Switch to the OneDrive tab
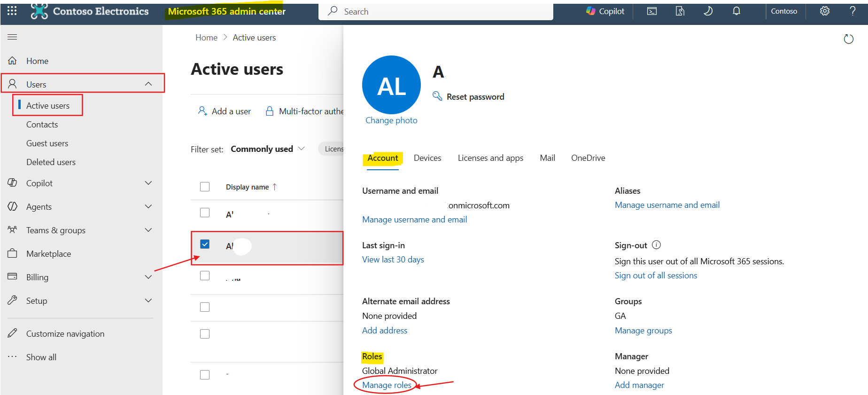Screen dimensions: 868x395 click(588, 158)
